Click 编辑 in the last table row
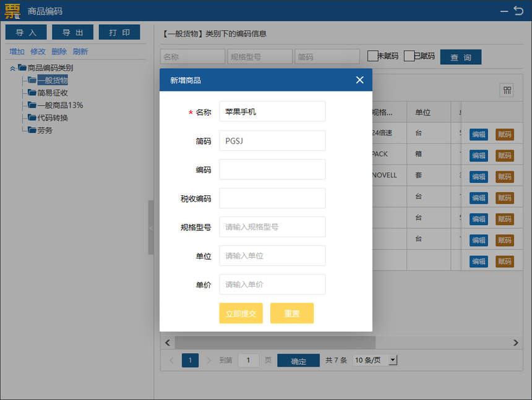Viewport: 532px width, 400px height. tap(479, 262)
